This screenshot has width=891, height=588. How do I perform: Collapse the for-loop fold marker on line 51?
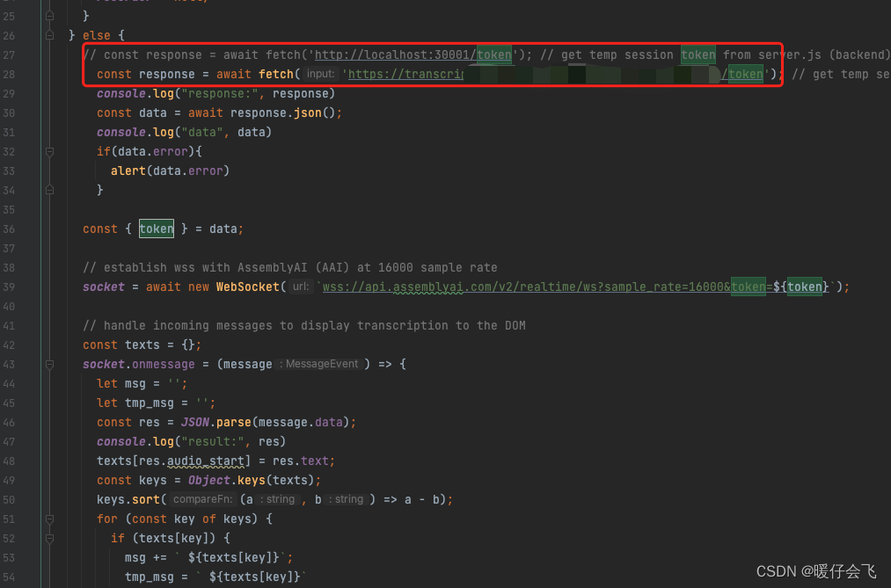pos(49,519)
